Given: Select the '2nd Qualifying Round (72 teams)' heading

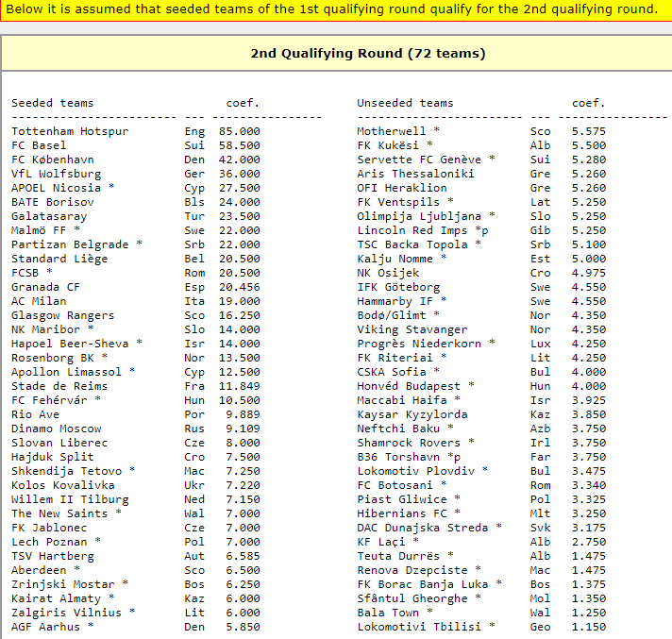Looking at the screenshot, I should pos(368,54).
